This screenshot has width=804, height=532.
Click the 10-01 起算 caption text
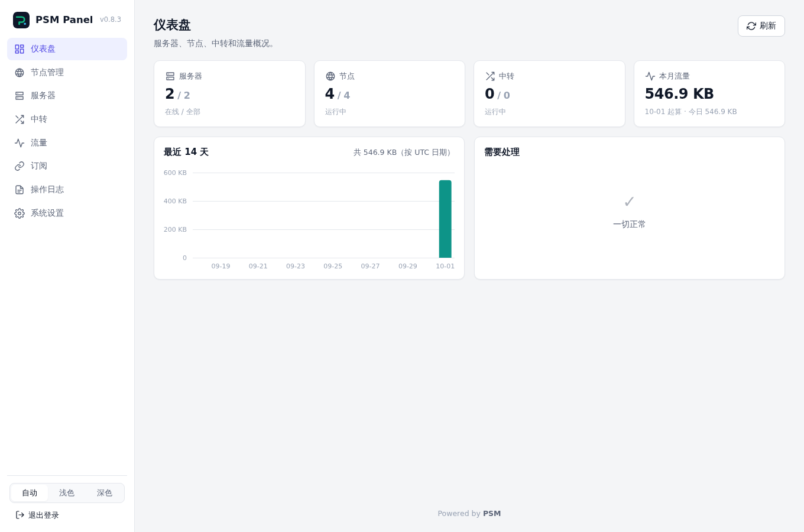click(690, 112)
